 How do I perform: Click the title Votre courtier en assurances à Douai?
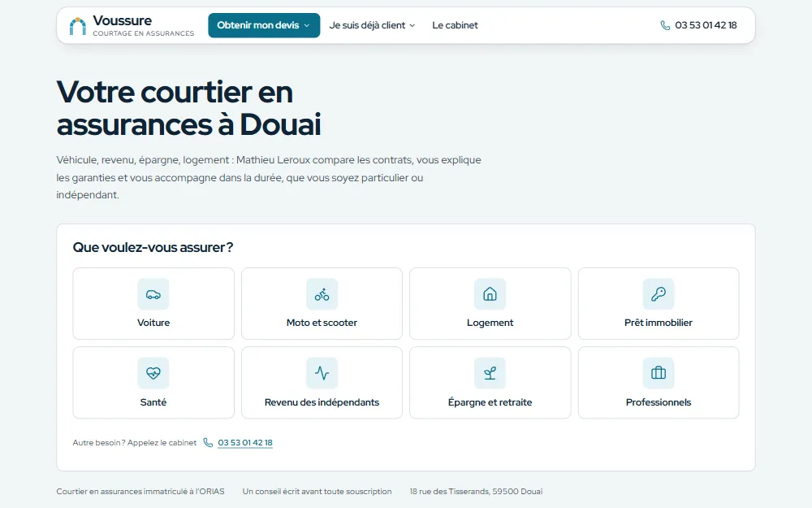pyautogui.click(x=189, y=108)
